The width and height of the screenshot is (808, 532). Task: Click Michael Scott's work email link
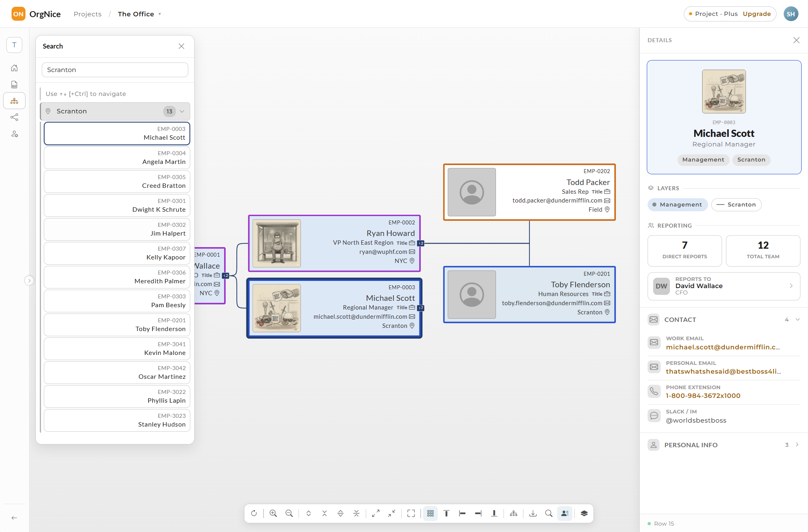point(723,347)
